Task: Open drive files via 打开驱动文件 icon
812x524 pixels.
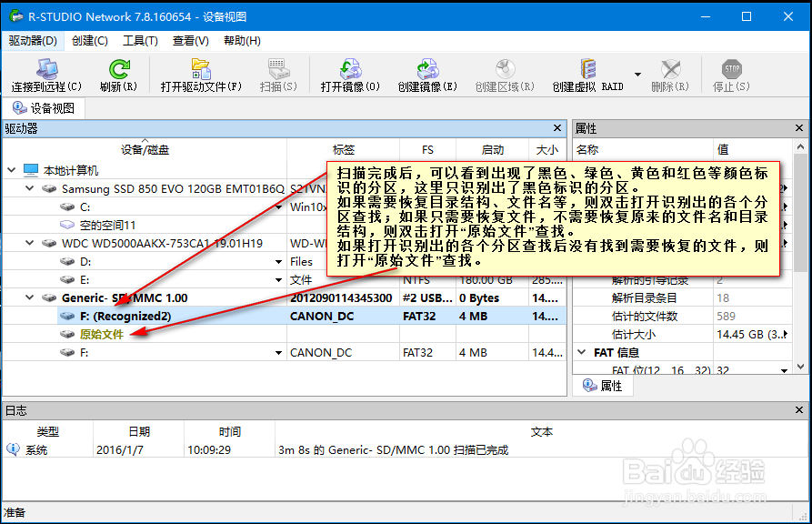Action: 201,69
